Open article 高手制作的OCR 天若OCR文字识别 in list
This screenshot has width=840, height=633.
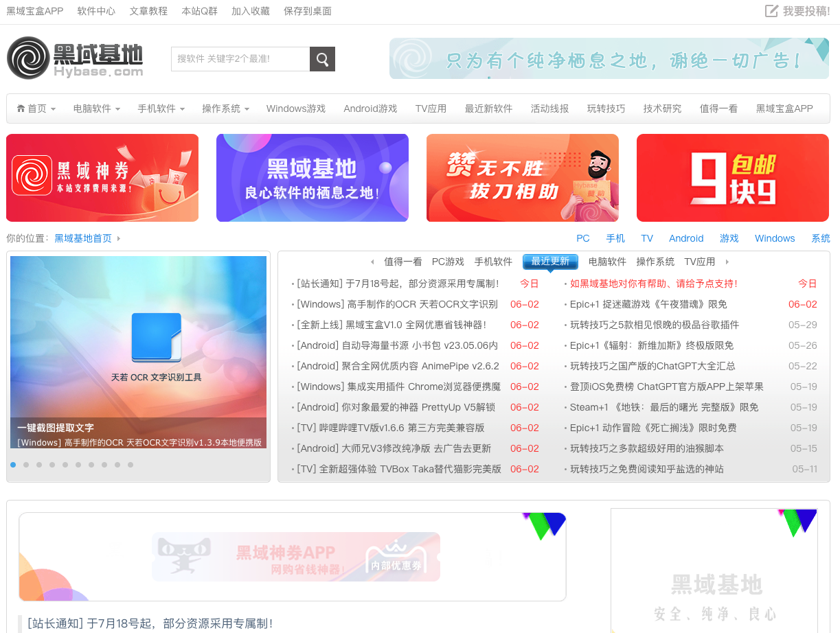397,304
